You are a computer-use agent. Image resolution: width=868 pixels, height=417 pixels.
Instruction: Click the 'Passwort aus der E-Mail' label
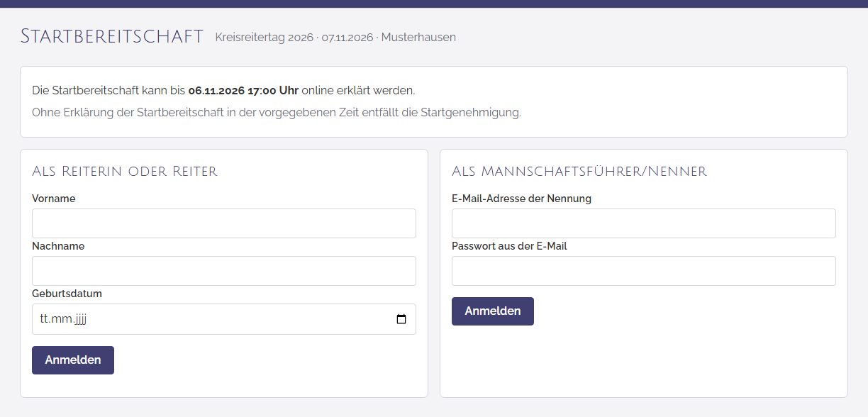click(509, 246)
